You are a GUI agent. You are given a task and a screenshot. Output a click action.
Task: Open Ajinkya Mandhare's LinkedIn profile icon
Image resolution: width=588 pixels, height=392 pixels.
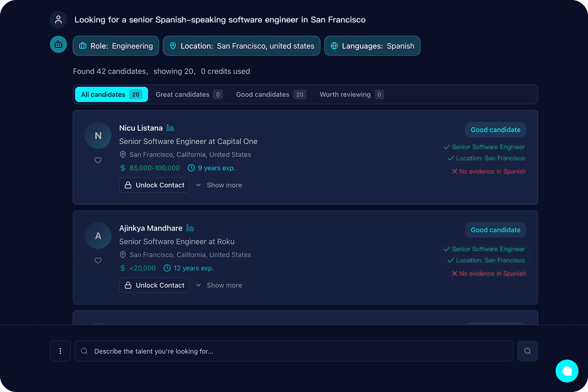190,228
